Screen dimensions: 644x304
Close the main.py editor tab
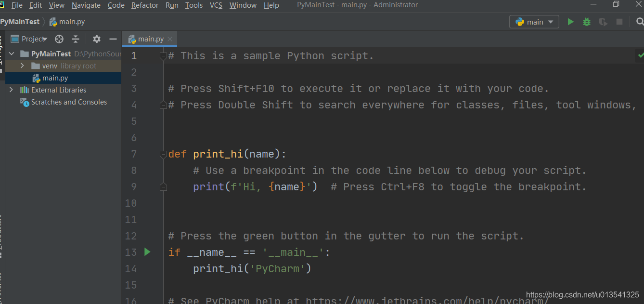tap(170, 39)
